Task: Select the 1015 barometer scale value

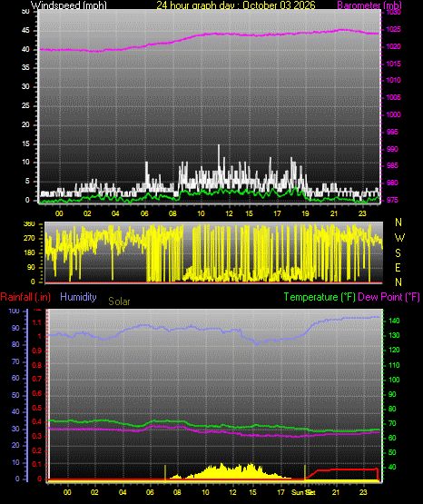Action: pyautogui.click(x=393, y=64)
